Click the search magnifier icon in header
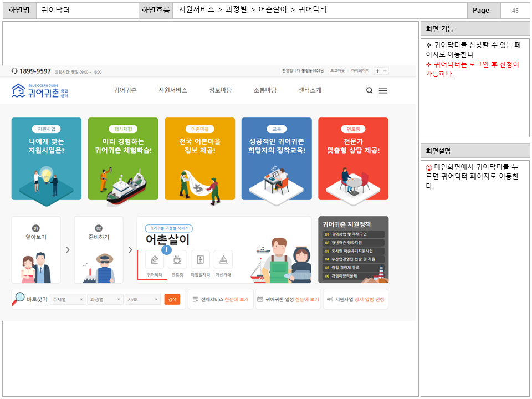 pyautogui.click(x=369, y=90)
